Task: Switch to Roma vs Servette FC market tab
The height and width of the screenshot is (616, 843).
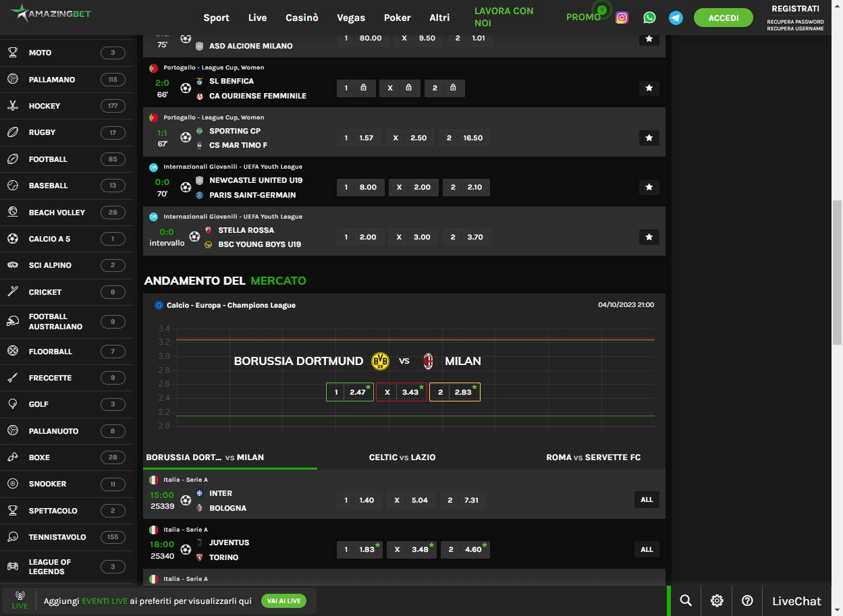Action: coord(593,457)
